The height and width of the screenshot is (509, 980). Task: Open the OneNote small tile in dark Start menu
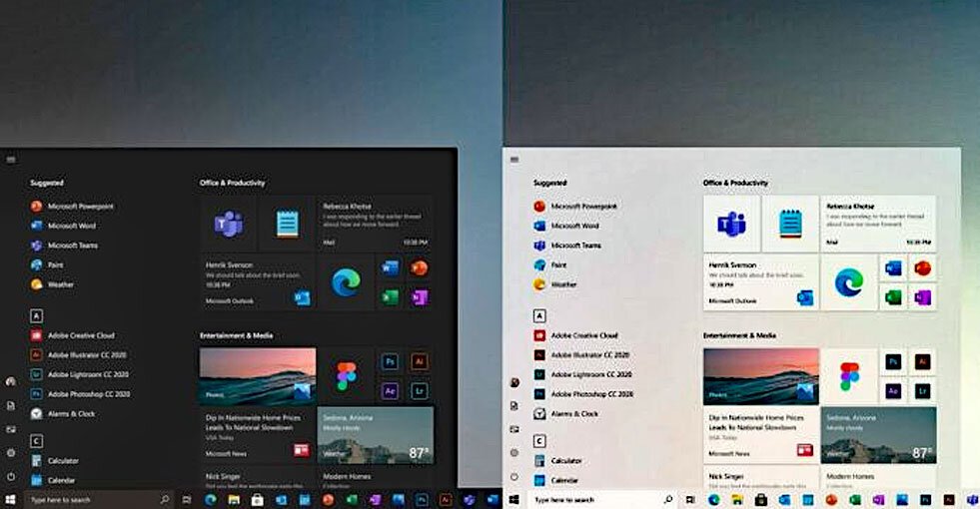(420, 297)
